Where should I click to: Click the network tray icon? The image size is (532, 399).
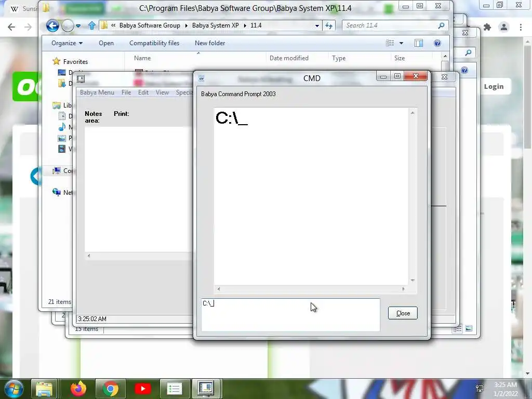tap(480, 389)
